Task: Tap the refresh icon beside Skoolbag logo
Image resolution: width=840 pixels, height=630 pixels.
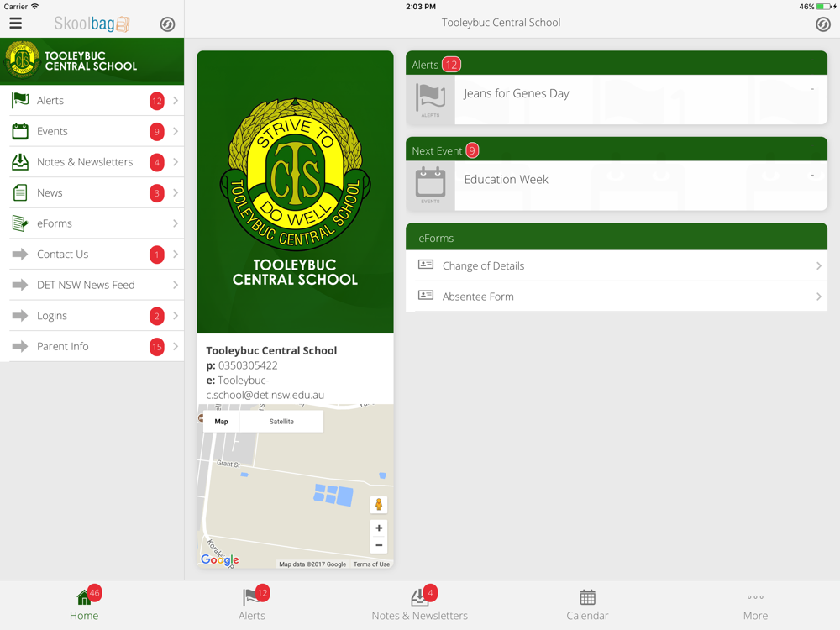Action: pyautogui.click(x=168, y=24)
